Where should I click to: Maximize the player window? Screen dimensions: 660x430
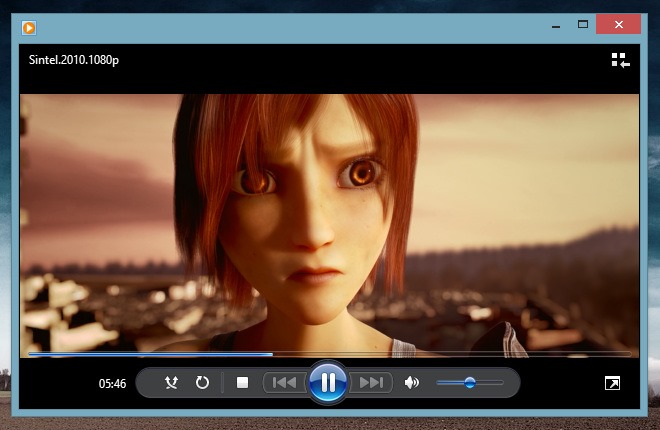click(583, 24)
